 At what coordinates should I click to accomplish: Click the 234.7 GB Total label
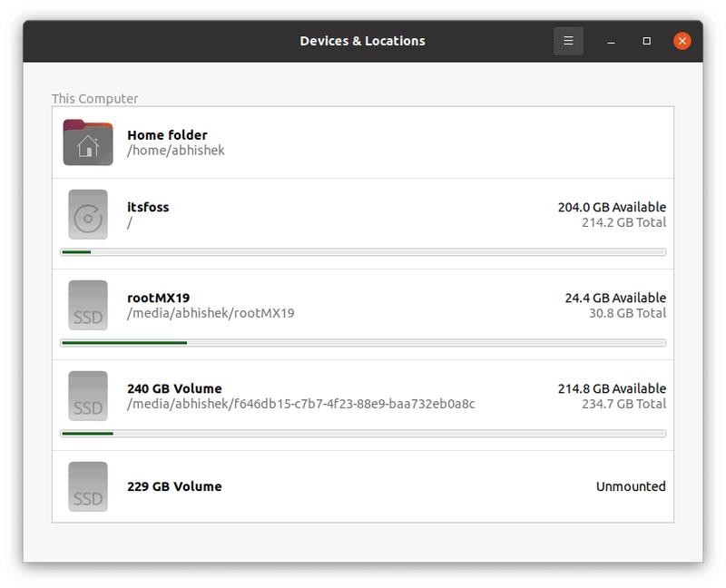pos(624,404)
